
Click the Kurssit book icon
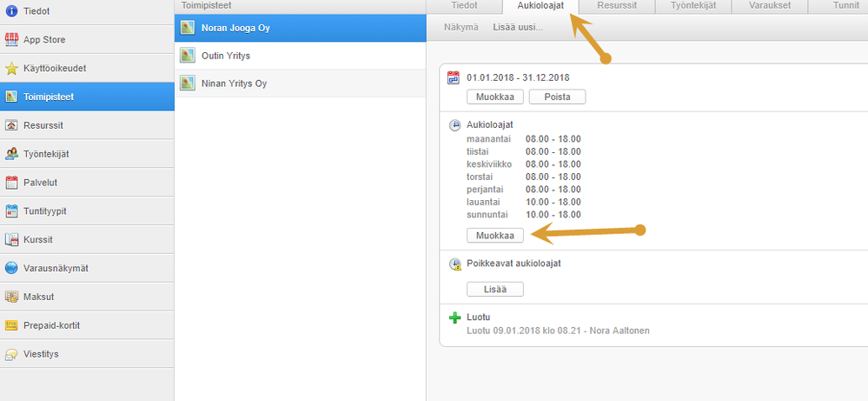(x=11, y=240)
